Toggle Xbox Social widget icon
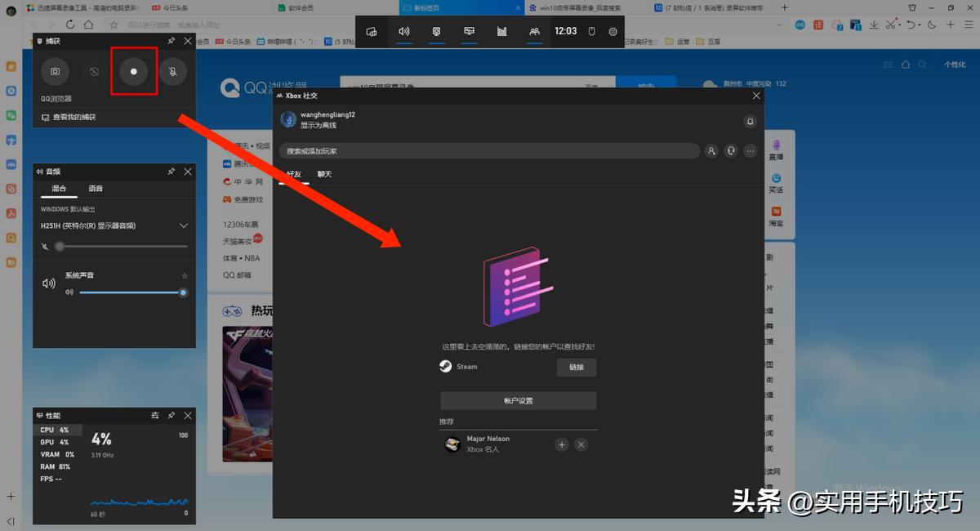 click(534, 31)
